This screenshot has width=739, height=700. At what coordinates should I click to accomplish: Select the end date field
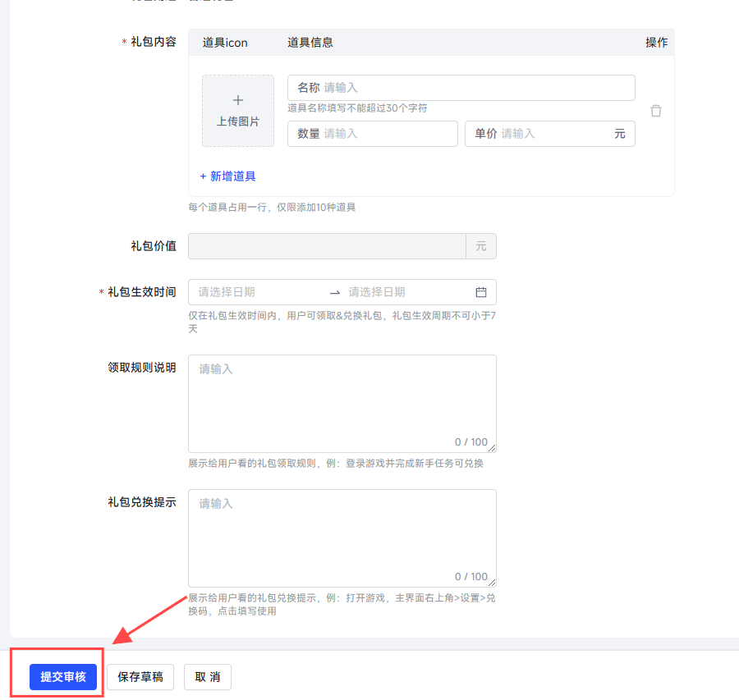pos(407,292)
